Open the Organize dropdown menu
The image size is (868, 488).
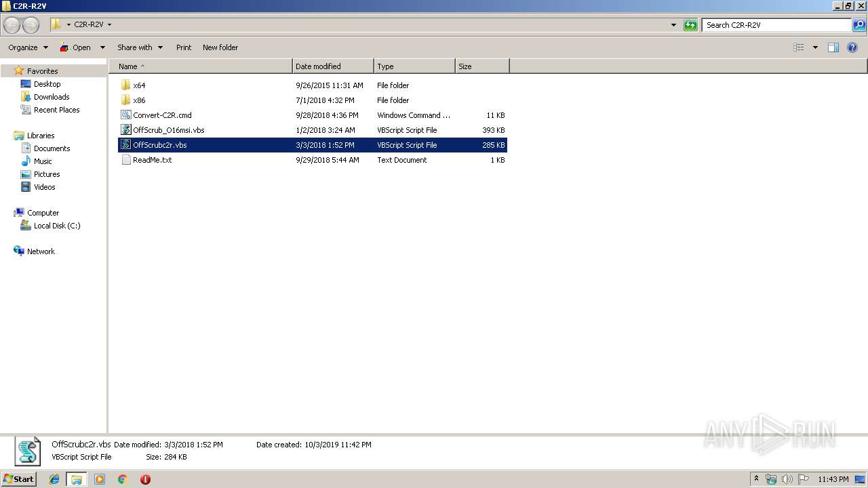(28, 47)
